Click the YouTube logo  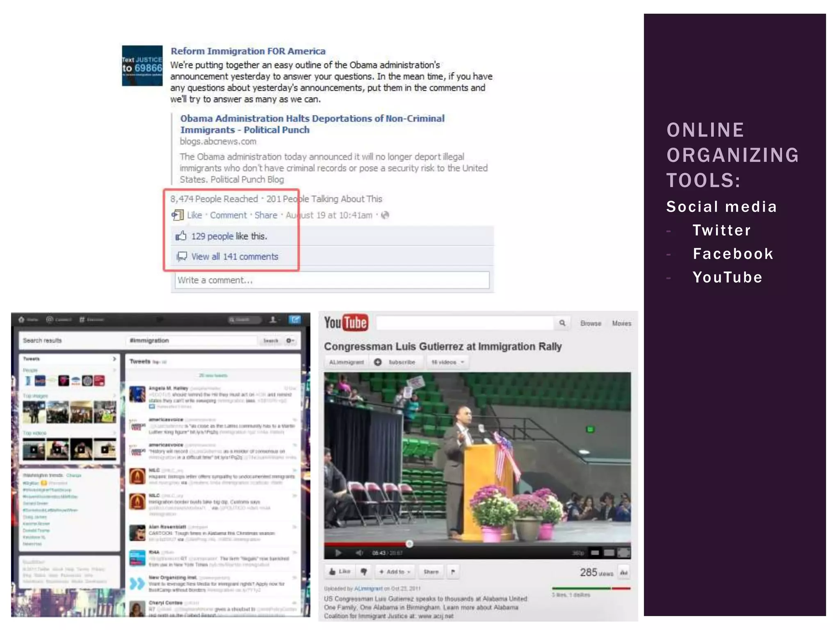346,323
